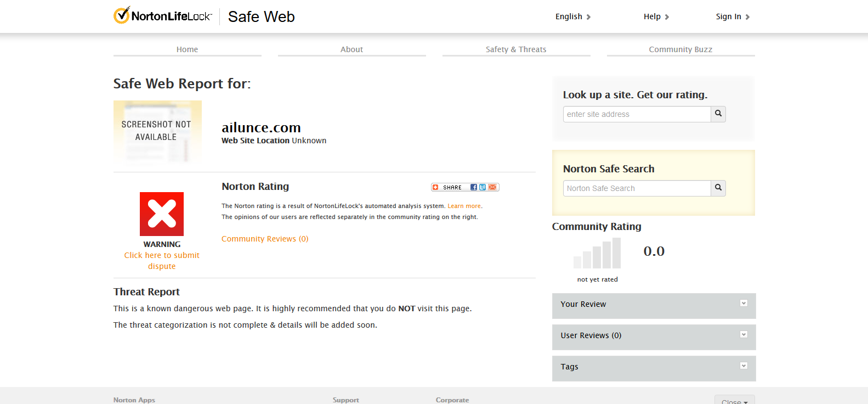Click the not-yet-rated community rating bars
This screenshot has height=404, width=868.
[x=597, y=253]
